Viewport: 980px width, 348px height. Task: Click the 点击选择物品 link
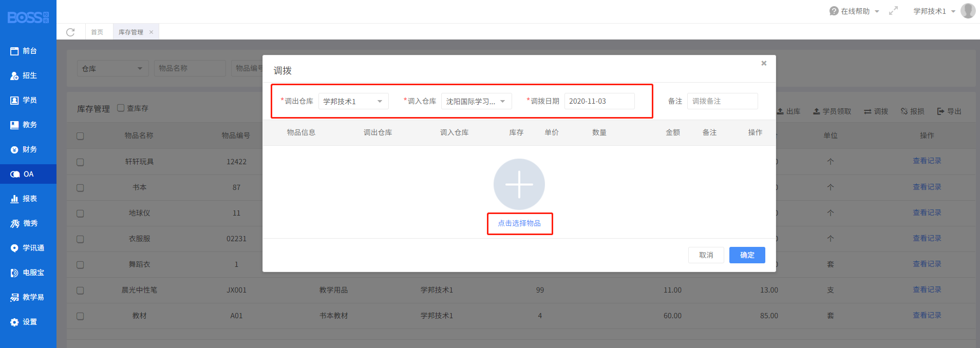[x=519, y=223]
